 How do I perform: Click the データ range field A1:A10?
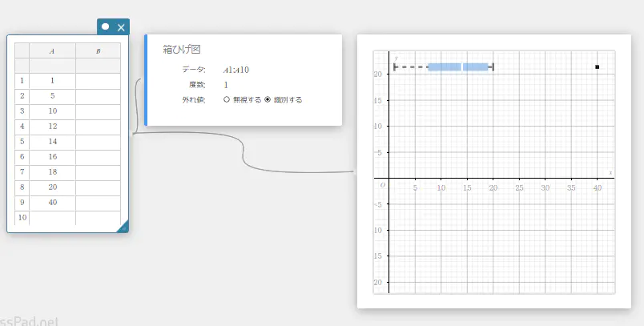coord(236,70)
